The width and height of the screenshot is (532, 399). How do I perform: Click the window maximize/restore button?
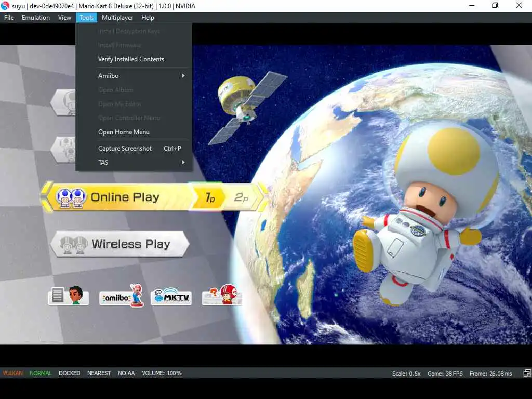pyautogui.click(x=495, y=5)
